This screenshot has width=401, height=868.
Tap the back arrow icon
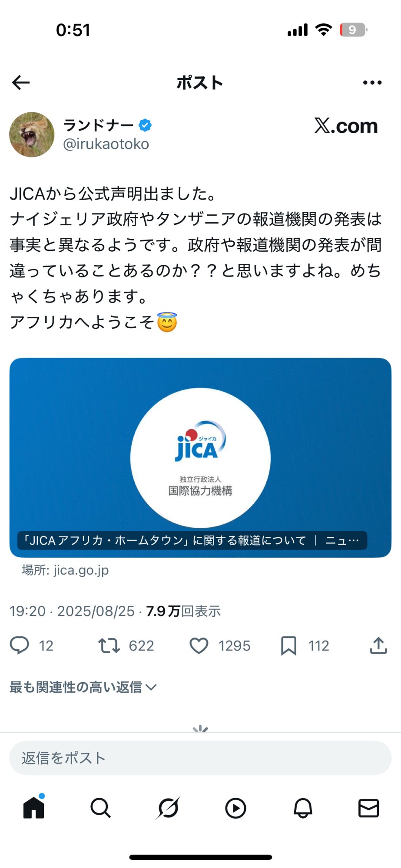pyautogui.click(x=21, y=82)
